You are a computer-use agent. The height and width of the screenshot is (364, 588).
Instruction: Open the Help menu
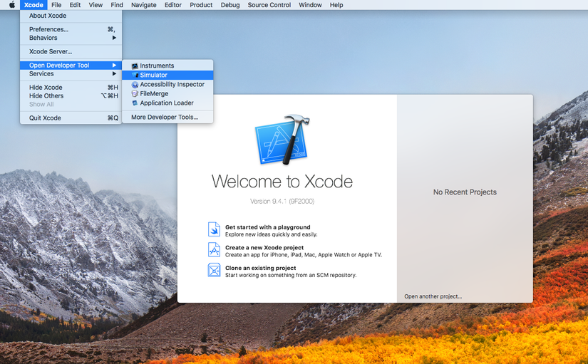[x=336, y=5]
